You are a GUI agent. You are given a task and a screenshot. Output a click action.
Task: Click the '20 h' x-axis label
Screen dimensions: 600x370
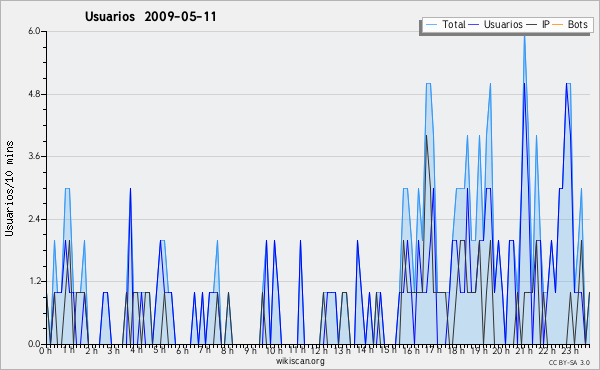pos(501,350)
